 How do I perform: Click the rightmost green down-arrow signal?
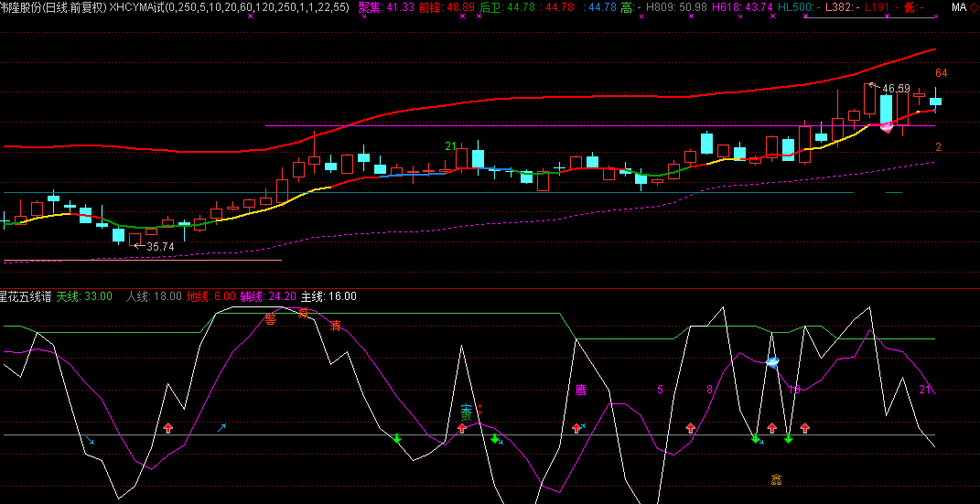click(x=788, y=439)
